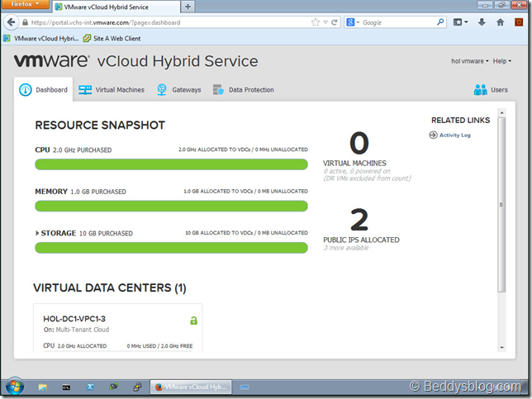This screenshot has width=532, height=399.
Task: Open the bookmarks menu toolbar icon
Action: coord(460,22)
